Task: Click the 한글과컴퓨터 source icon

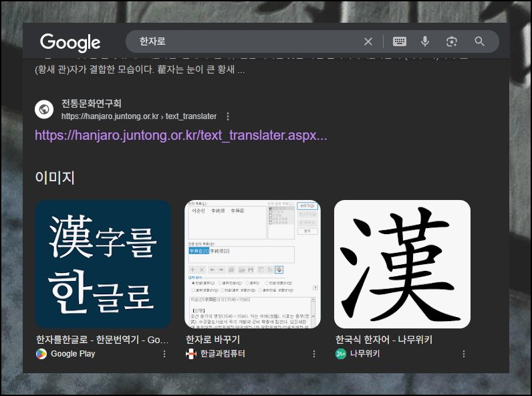Action: 191,354
